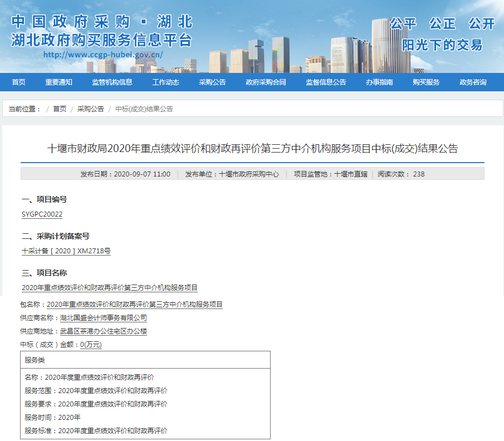The height and width of the screenshot is (441, 504).
Task: Click the announcement title heading
Action: click(253, 149)
